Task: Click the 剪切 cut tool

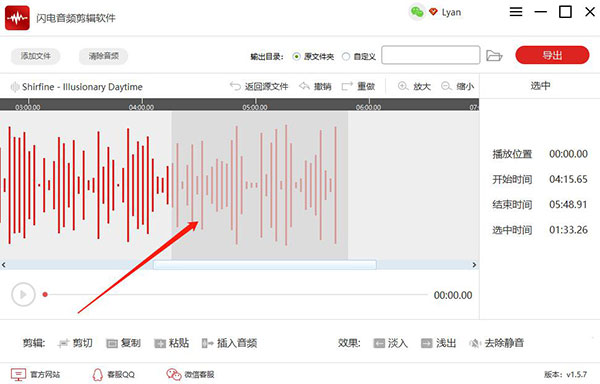Action: [x=75, y=343]
